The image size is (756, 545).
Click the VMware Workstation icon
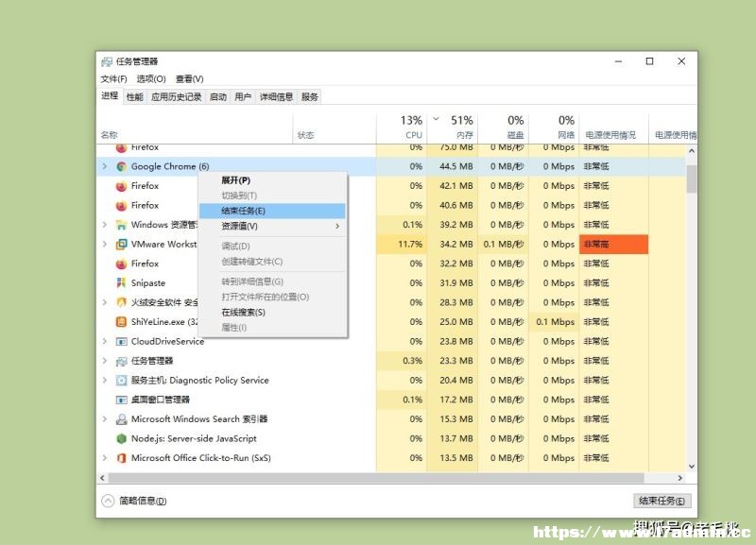pyautogui.click(x=122, y=245)
